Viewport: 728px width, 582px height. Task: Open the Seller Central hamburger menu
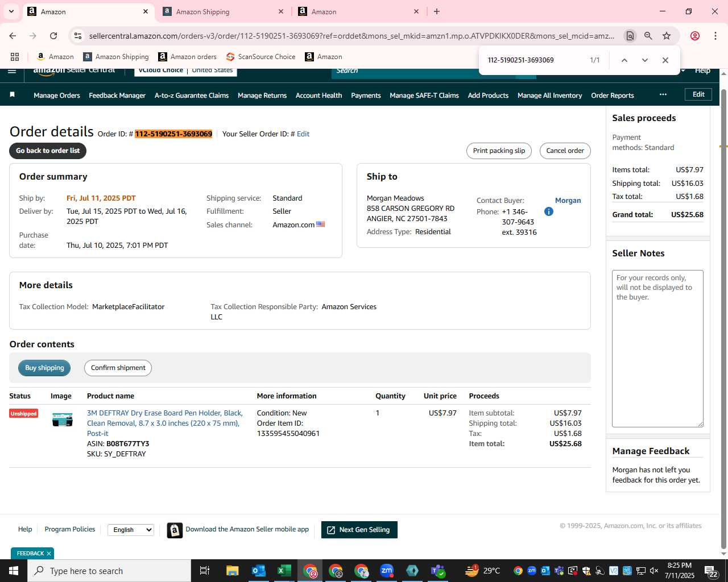point(12,71)
